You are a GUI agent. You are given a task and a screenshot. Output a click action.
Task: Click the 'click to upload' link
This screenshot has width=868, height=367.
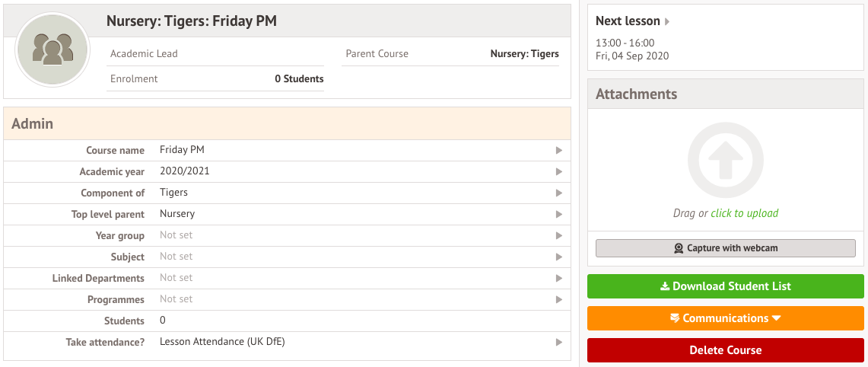744,213
